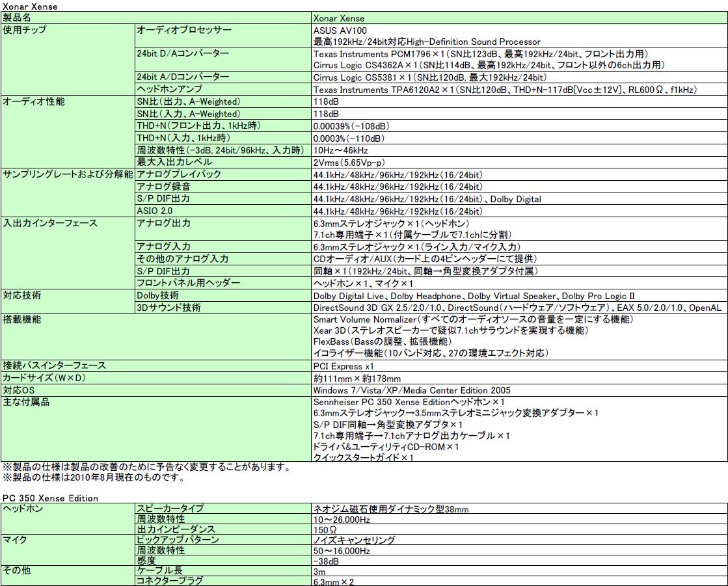Click the 'アナログ出力' label cell
Viewport: 728px width, 586px height.
pos(223,229)
